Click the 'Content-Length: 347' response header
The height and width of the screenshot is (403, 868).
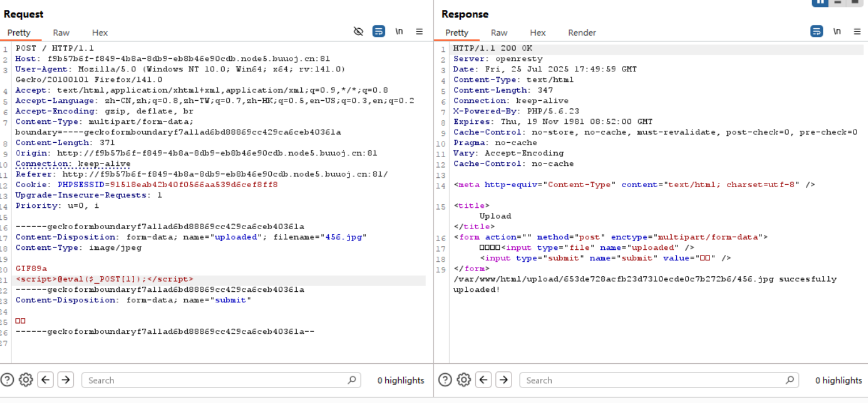click(x=503, y=90)
